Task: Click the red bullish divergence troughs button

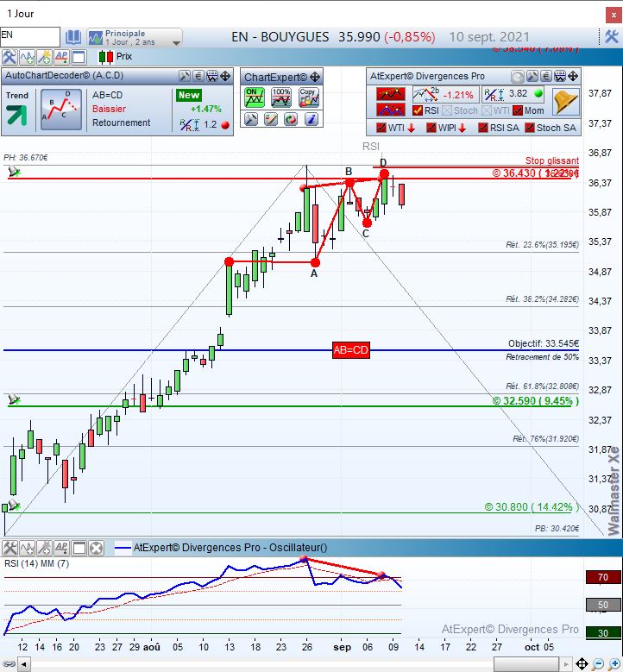Action: click(390, 110)
